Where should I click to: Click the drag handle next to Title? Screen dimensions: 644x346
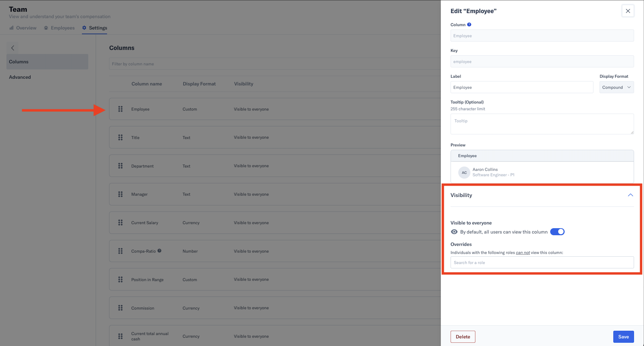[x=120, y=137]
